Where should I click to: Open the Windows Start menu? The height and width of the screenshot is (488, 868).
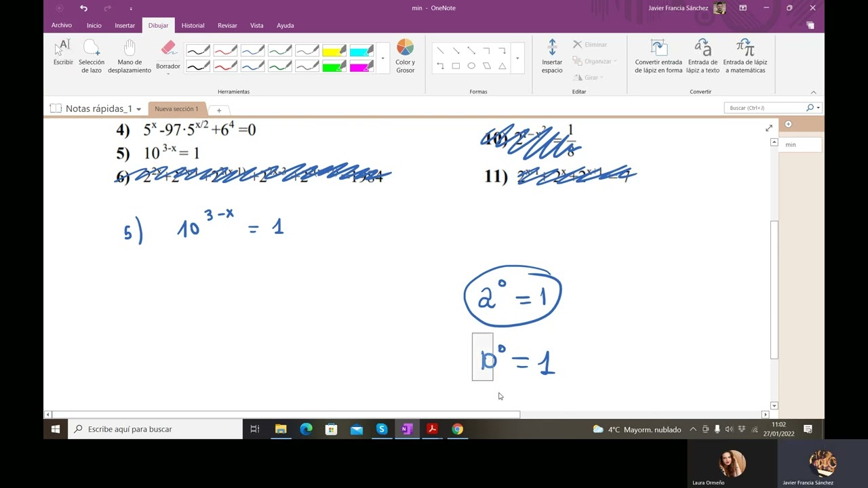pos(56,429)
